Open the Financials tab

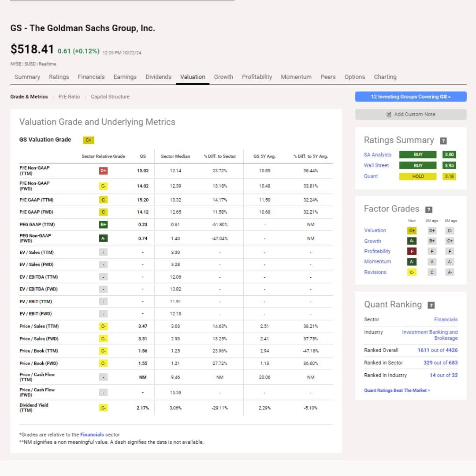(91, 77)
